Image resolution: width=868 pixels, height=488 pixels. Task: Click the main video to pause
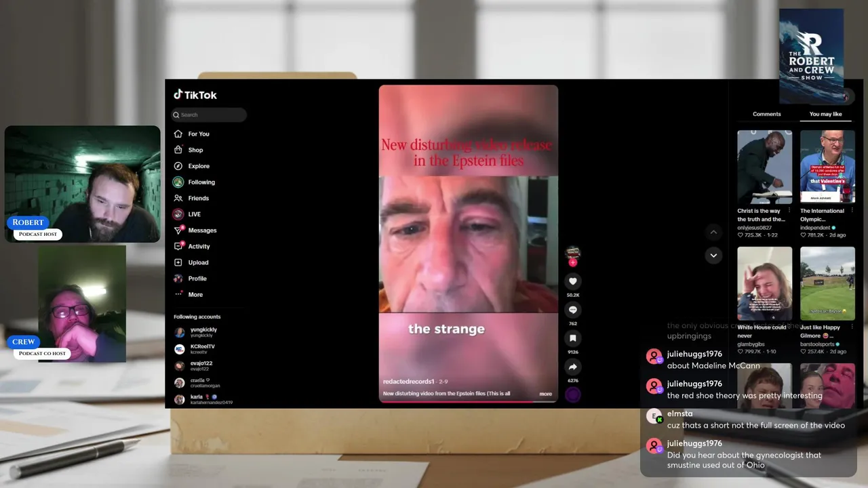(x=468, y=243)
